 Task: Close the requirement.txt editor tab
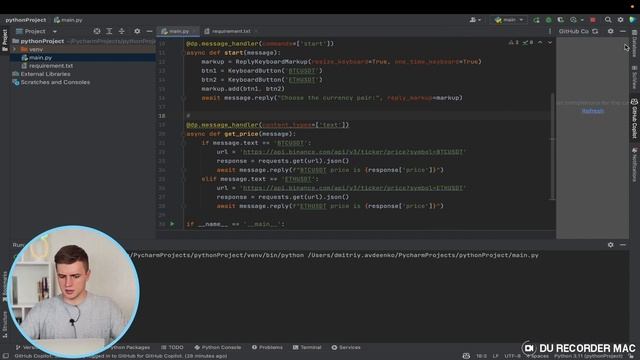pyautogui.click(x=256, y=31)
